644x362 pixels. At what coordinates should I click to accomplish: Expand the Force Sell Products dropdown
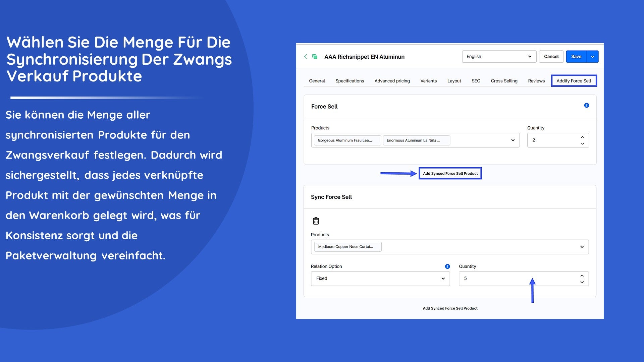tap(513, 140)
